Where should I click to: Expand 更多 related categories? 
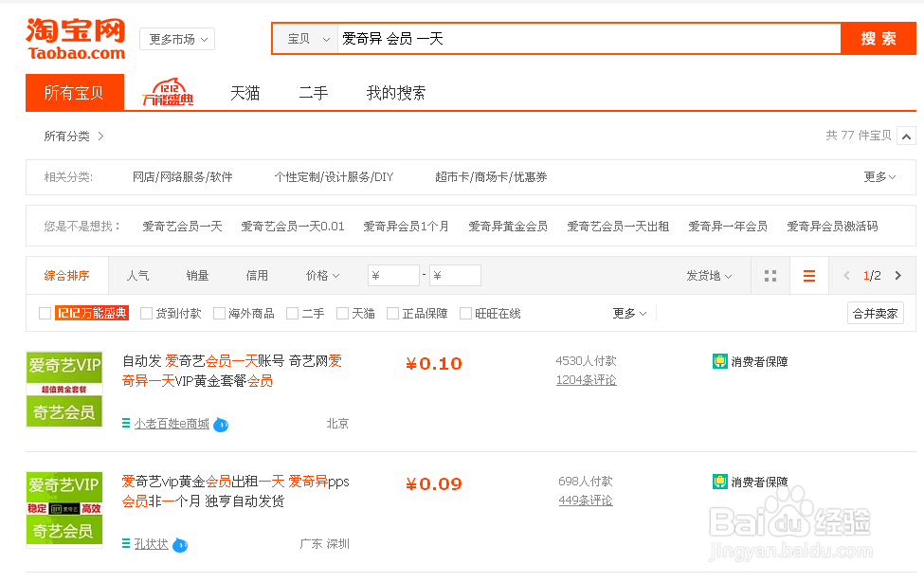(x=879, y=177)
